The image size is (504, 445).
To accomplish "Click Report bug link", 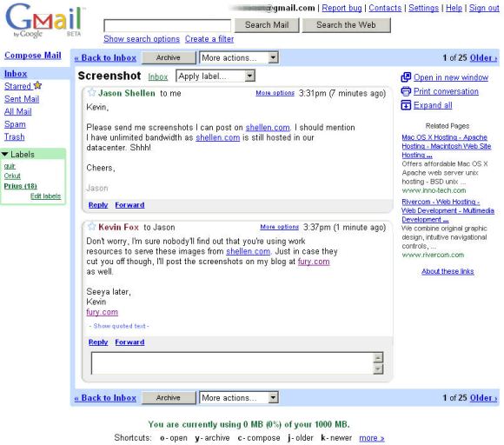I will [342, 8].
